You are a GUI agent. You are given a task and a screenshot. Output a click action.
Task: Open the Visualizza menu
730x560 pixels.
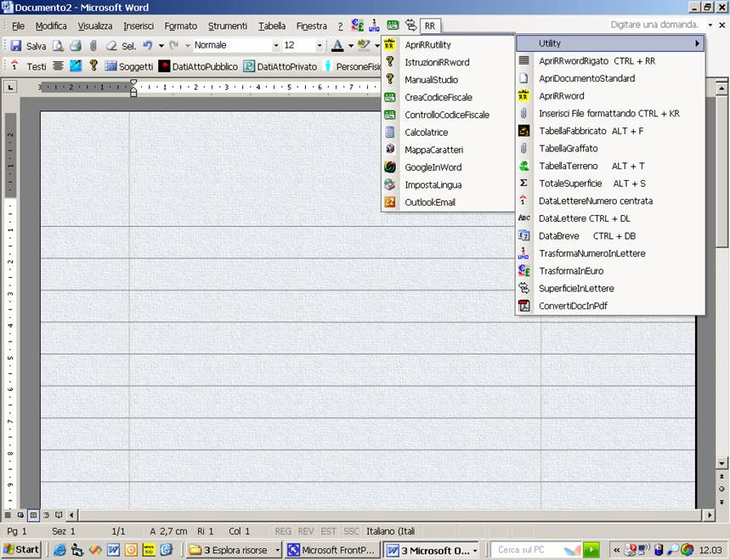[95, 26]
